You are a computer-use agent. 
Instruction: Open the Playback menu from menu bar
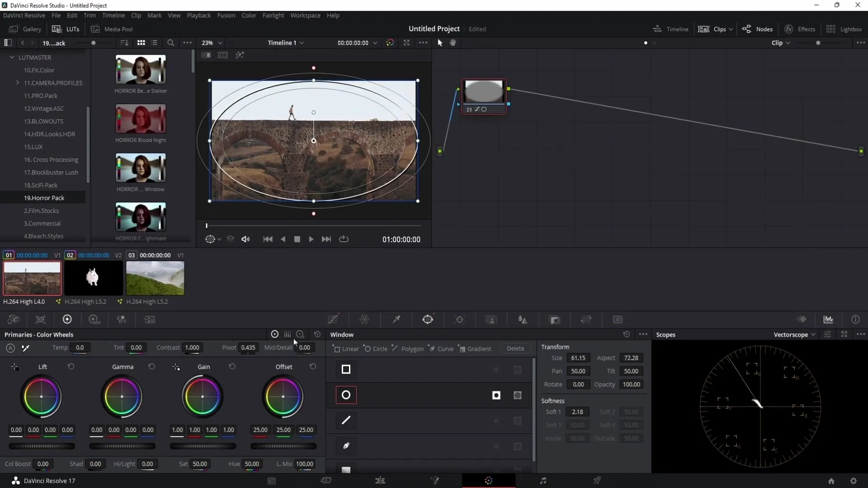coord(199,15)
